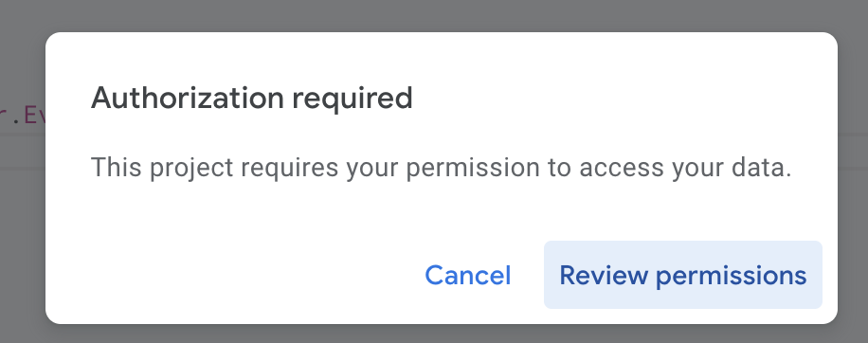Click the permission description text
Image resolution: width=868 pixels, height=343 pixels.
(442, 168)
